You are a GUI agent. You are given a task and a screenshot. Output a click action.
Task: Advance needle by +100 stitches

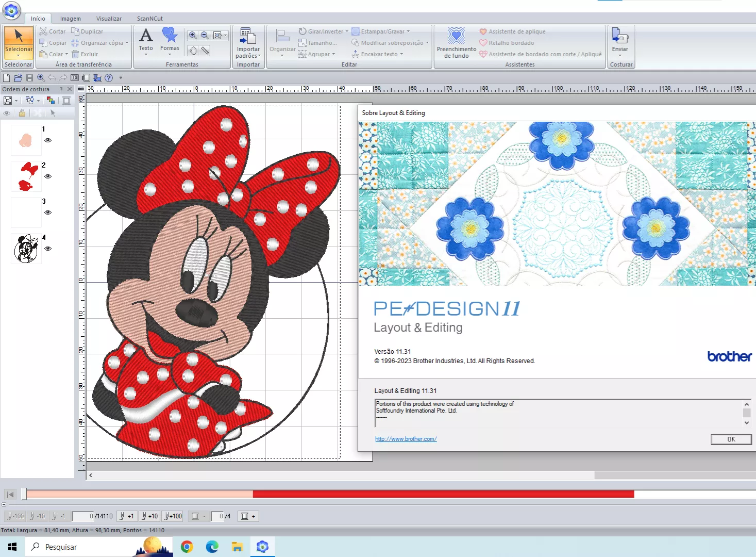point(173,516)
